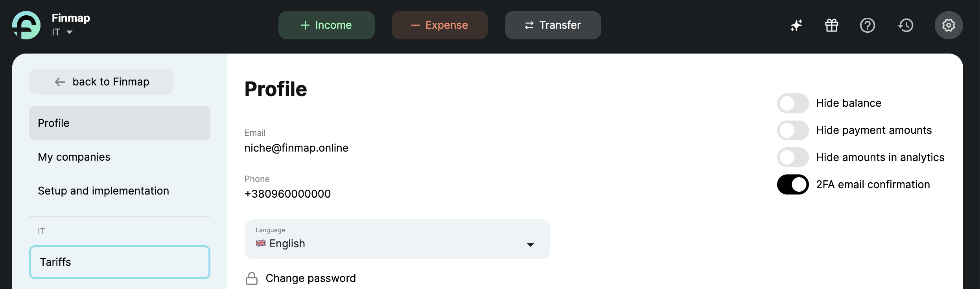980x289 pixels.
Task: Open the AI sparkle assistant icon
Action: tap(796, 25)
